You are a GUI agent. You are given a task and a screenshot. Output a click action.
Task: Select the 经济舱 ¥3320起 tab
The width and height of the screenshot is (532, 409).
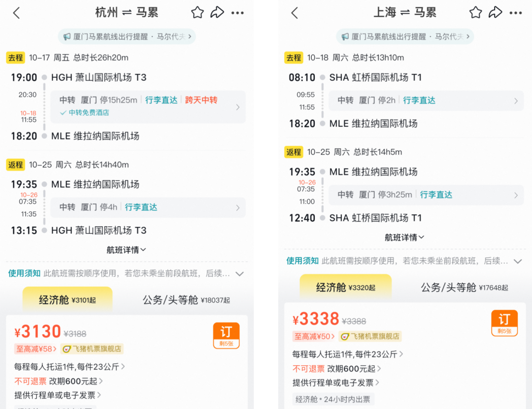345,286
